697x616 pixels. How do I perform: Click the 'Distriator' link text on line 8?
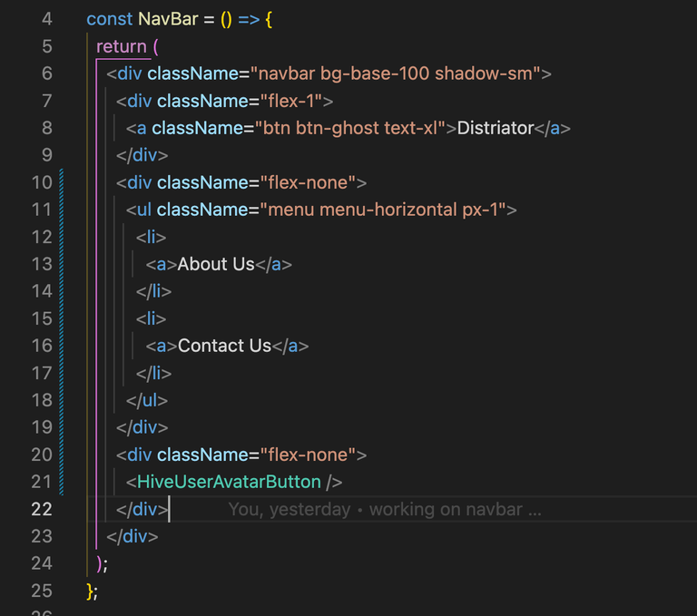[x=496, y=128]
